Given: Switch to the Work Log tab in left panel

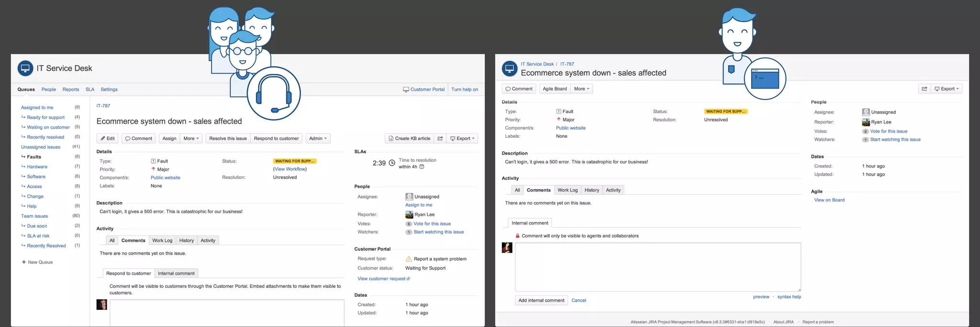Looking at the screenshot, I should [x=162, y=240].
